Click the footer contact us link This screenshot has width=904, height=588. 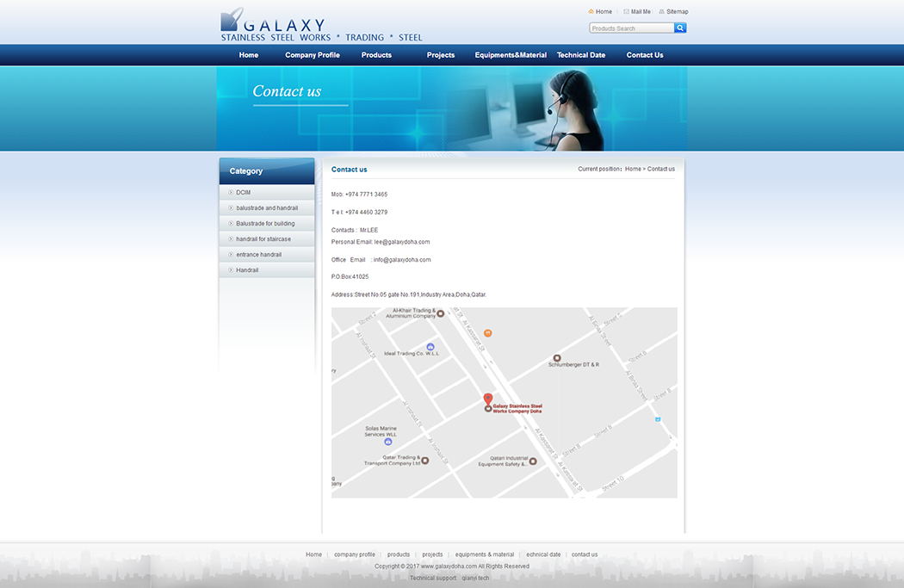[585, 554]
